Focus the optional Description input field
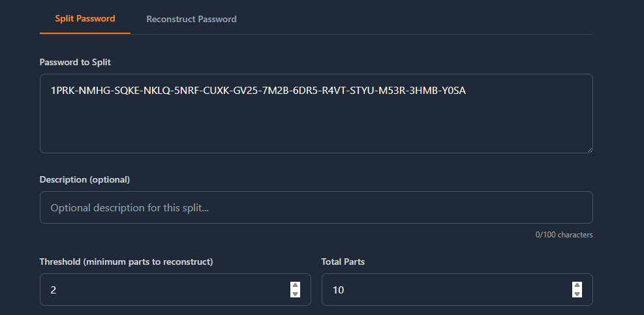 [316, 207]
